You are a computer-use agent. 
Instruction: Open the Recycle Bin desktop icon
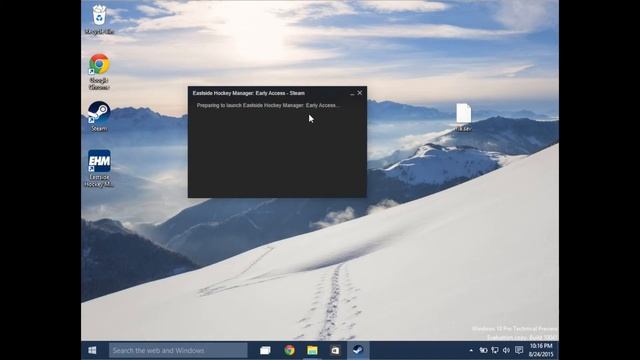coord(99,19)
